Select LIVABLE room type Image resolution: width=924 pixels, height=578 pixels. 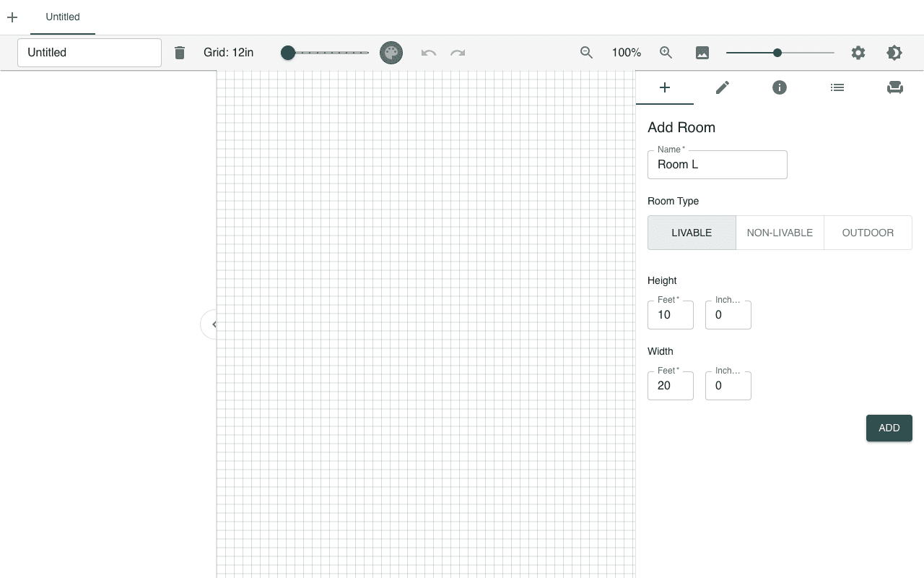coord(692,233)
